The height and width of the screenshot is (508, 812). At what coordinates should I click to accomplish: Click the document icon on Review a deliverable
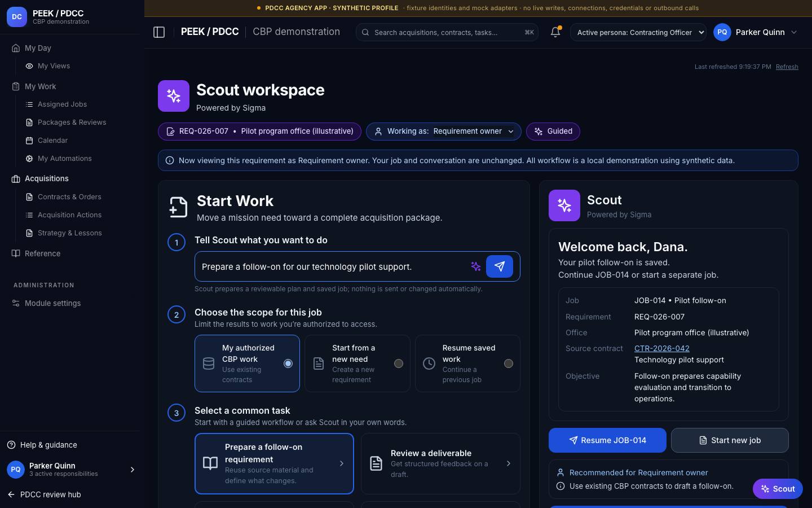[376, 463]
